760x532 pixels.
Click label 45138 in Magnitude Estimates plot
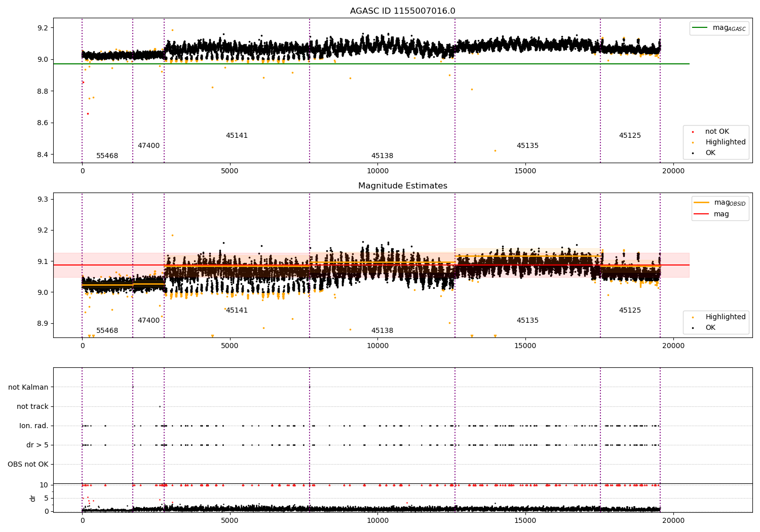click(x=382, y=331)
